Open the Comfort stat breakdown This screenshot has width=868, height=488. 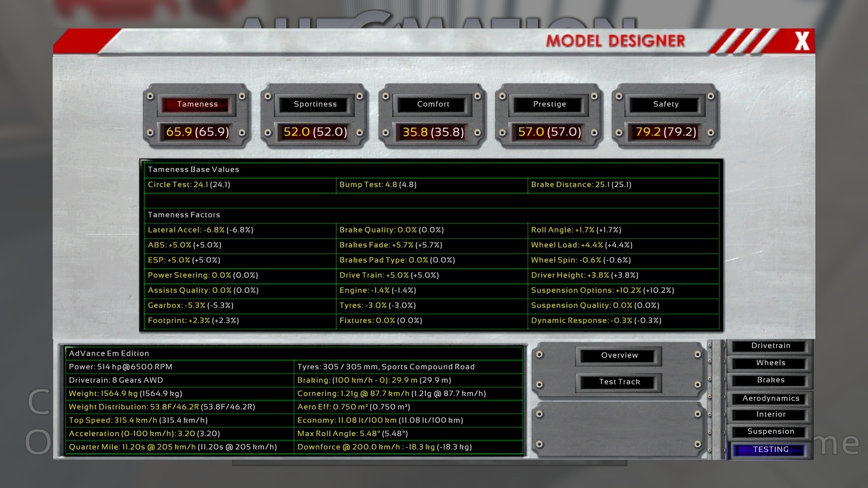(x=433, y=104)
